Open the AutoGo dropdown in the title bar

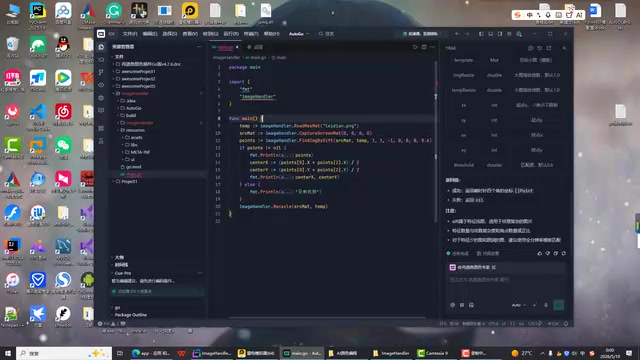pos(299,34)
